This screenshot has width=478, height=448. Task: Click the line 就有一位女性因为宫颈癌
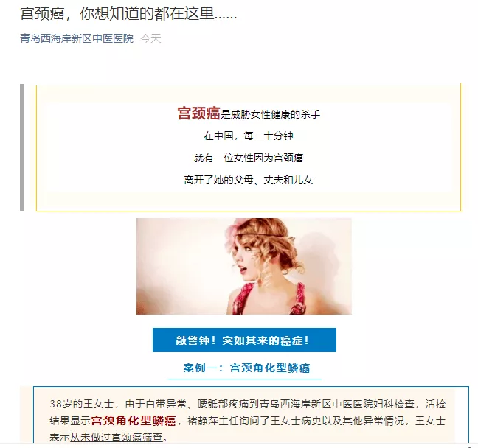click(249, 158)
